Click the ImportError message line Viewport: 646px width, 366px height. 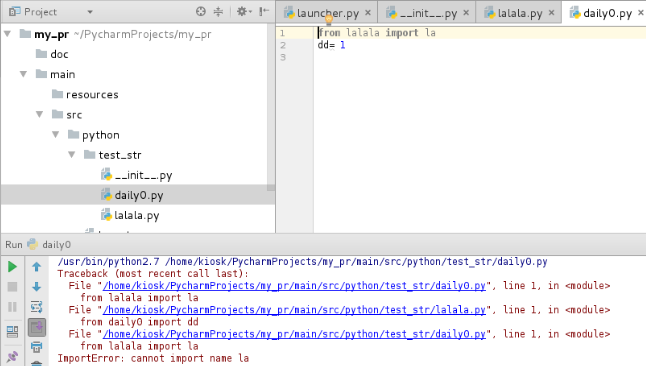153,358
